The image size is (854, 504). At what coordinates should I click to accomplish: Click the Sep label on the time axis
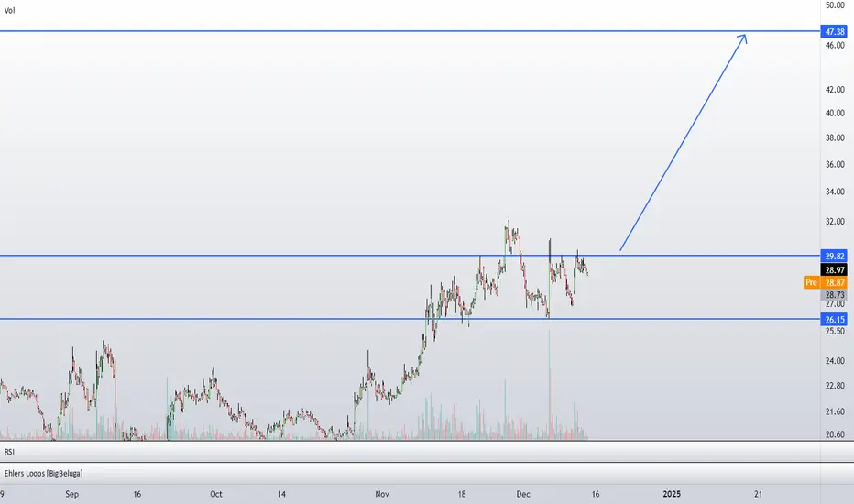tap(71, 494)
